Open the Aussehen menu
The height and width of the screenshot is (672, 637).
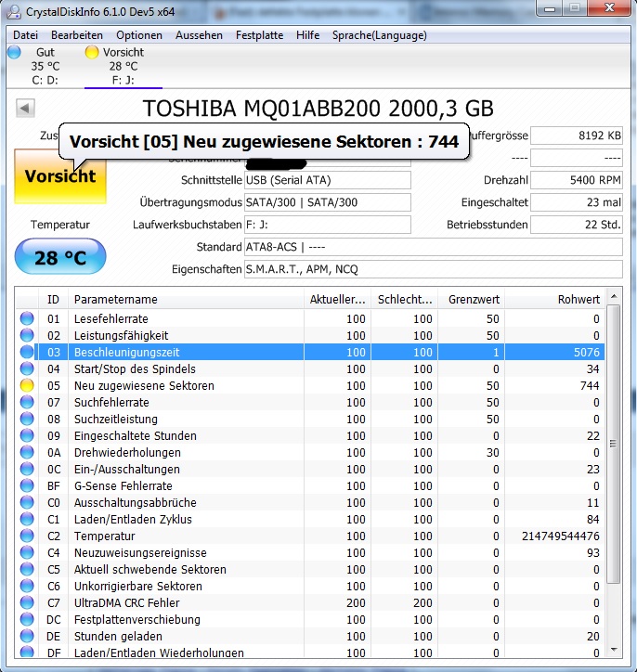[199, 35]
